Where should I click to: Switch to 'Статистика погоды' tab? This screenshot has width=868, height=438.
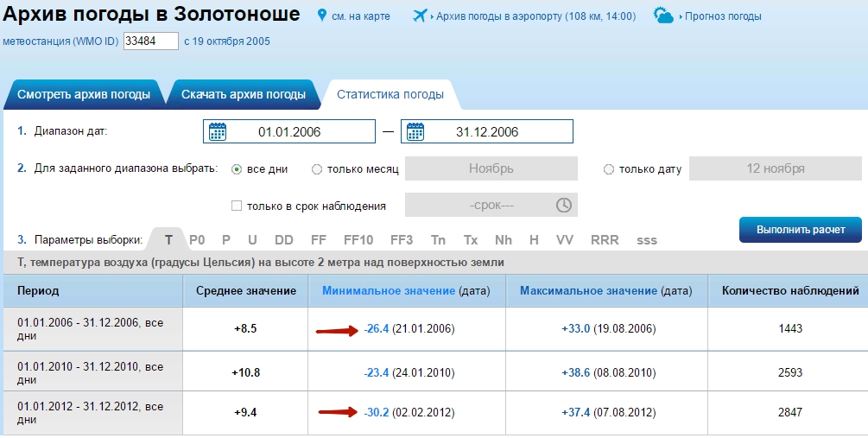pos(390,95)
